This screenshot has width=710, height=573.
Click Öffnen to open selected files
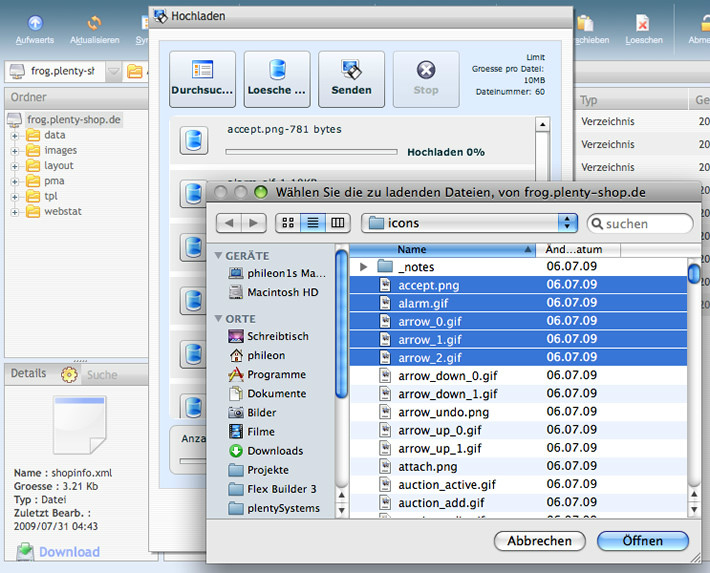coord(643,541)
